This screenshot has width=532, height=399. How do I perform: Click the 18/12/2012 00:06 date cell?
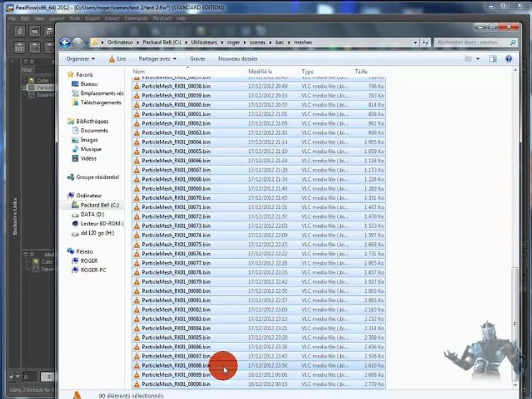(267, 375)
